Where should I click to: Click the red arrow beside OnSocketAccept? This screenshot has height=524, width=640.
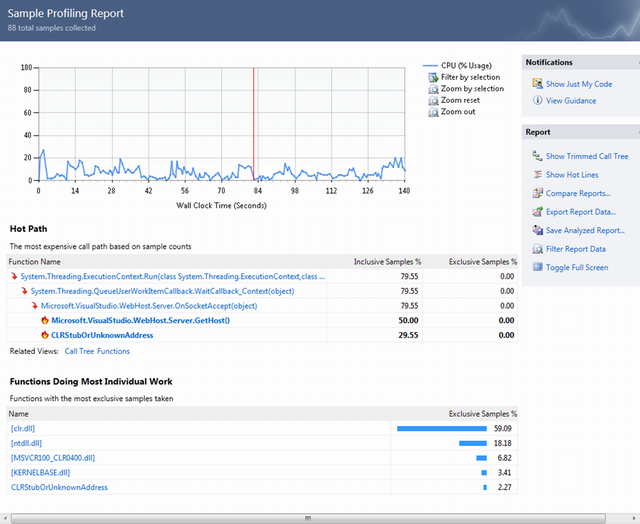[35, 306]
